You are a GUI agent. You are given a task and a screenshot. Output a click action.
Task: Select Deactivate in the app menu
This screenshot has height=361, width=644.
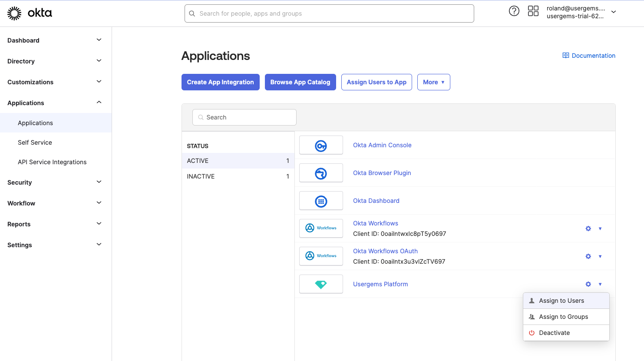tap(566, 333)
